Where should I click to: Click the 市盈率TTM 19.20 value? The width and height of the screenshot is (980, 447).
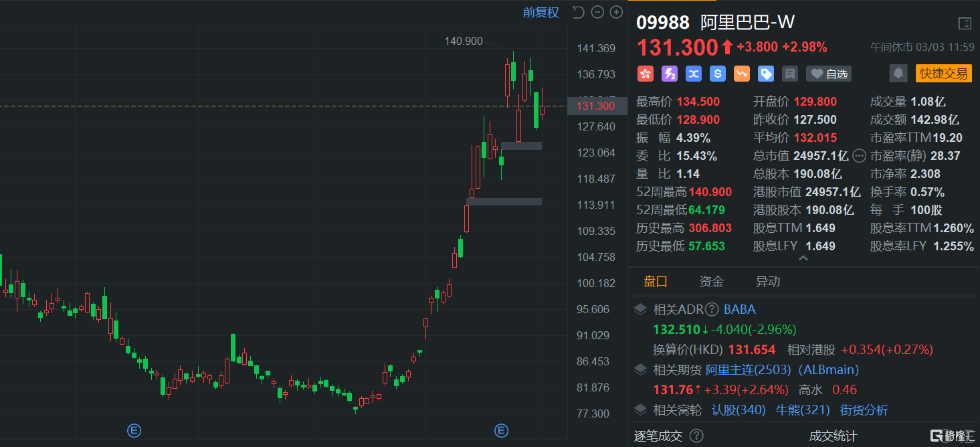948,138
